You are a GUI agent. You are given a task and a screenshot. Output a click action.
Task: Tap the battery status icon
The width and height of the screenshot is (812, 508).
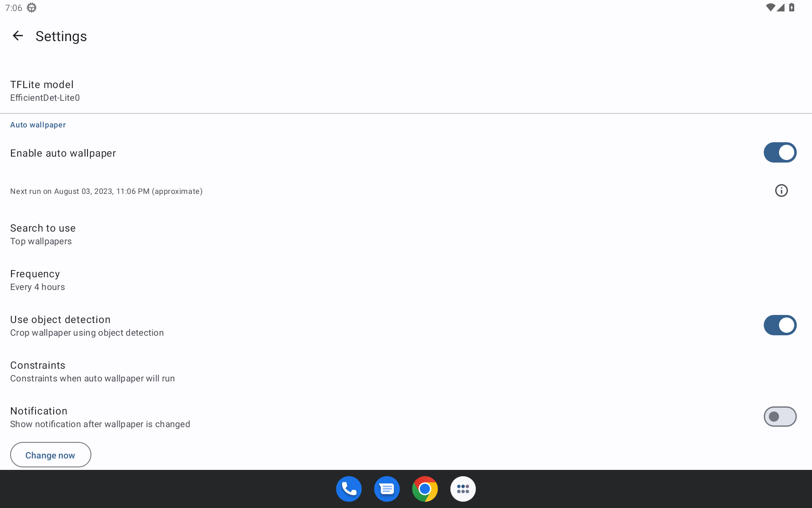click(x=792, y=8)
